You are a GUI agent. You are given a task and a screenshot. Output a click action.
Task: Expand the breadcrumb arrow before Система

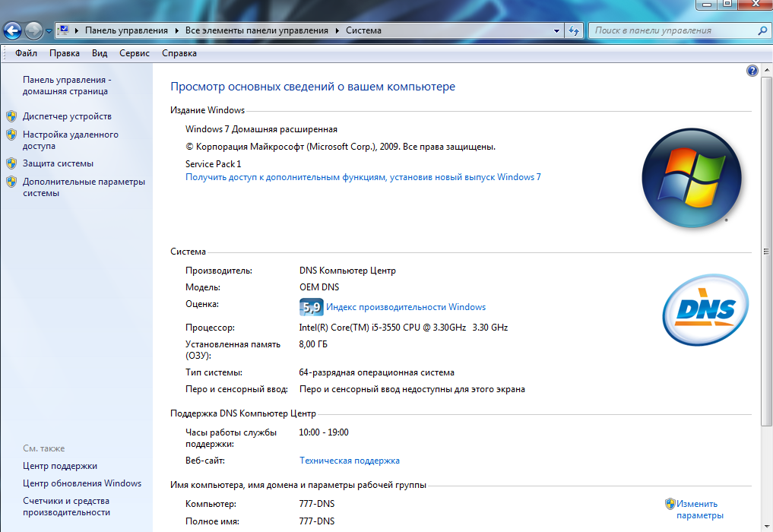(x=337, y=30)
